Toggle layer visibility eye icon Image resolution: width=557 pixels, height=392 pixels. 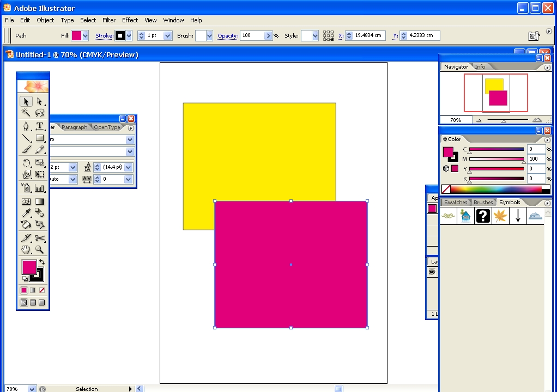(x=432, y=272)
